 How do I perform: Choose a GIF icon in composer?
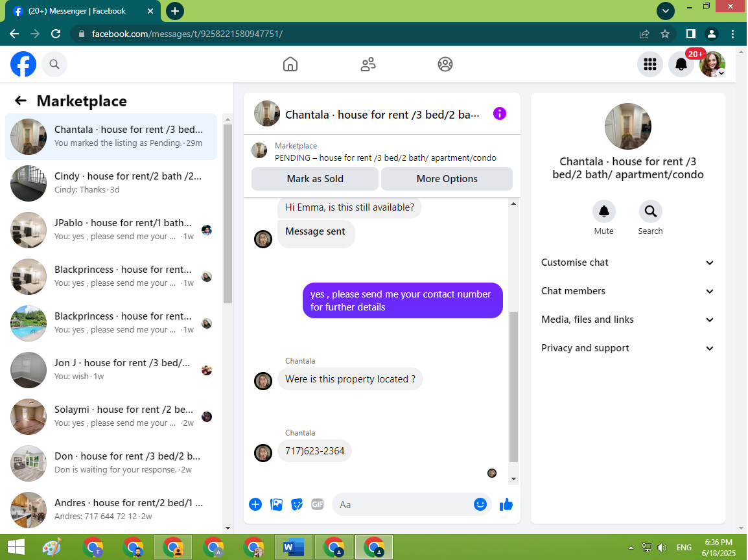pos(317,504)
